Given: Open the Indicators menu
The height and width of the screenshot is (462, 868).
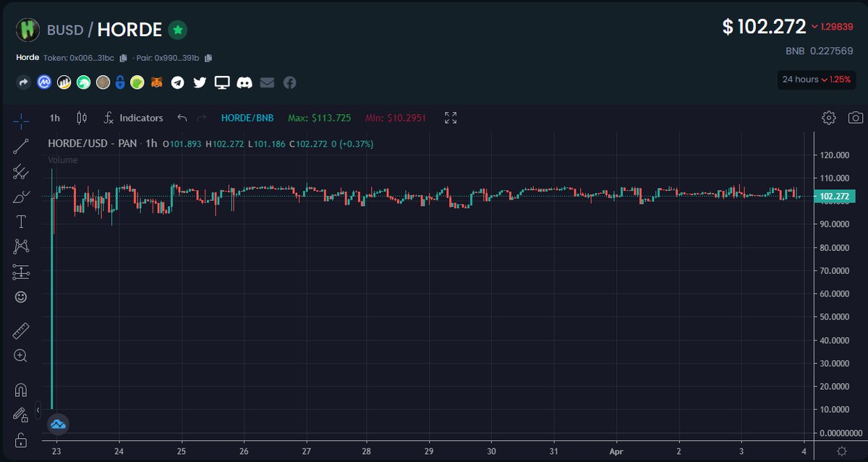Looking at the screenshot, I should pyautogui.click(x=134, y=118).
